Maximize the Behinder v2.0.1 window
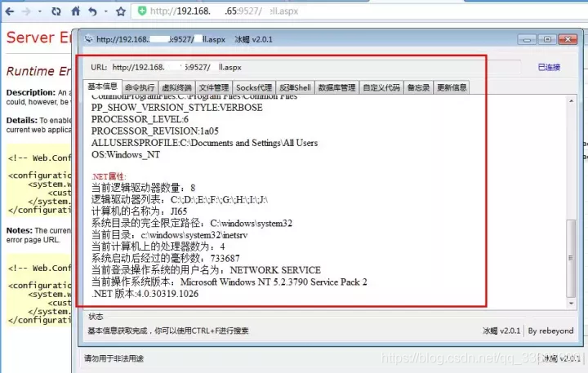Screen dimensions: 588x373 [547, 39]
